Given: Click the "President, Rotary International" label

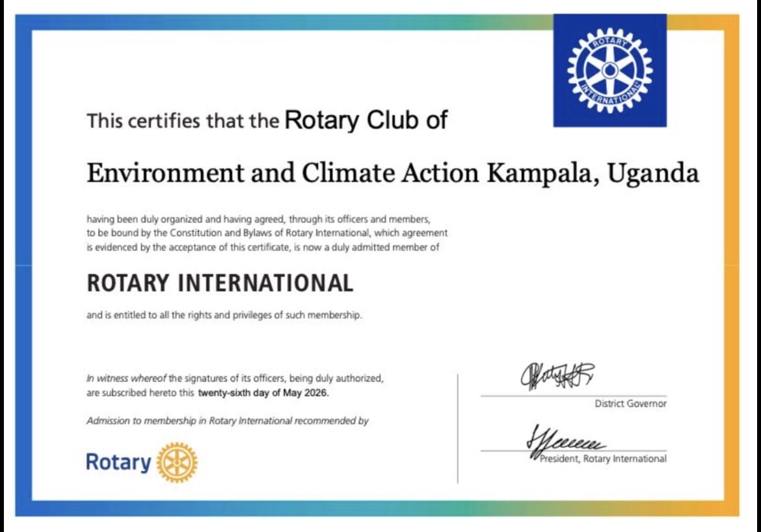Looking at the screenshot, I should tap(603, 459).
